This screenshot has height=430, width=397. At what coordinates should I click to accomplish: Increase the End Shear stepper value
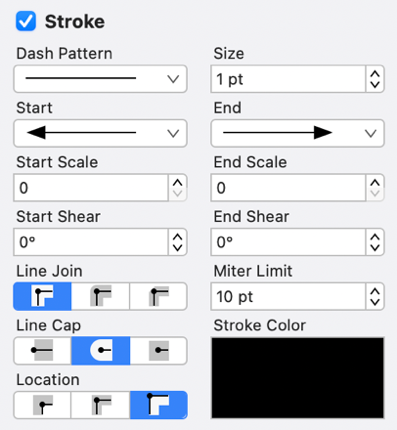tap(375, 237)
